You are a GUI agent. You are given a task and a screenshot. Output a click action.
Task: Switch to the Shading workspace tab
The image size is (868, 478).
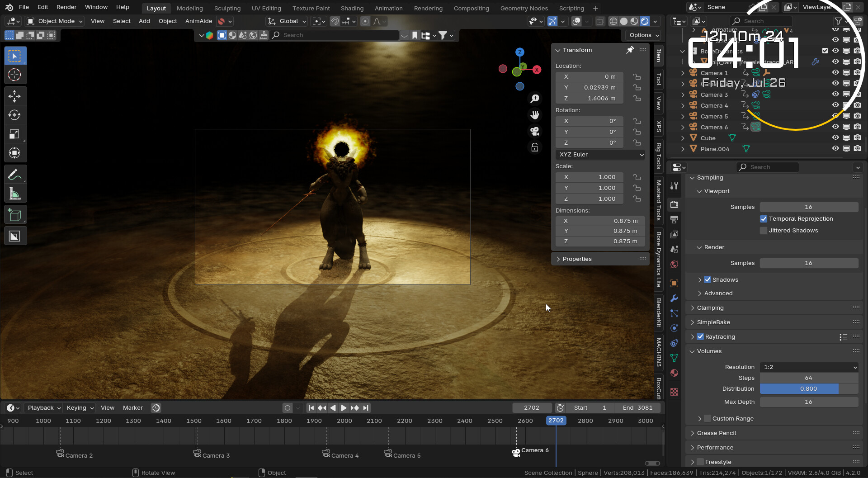coord(352,8)
